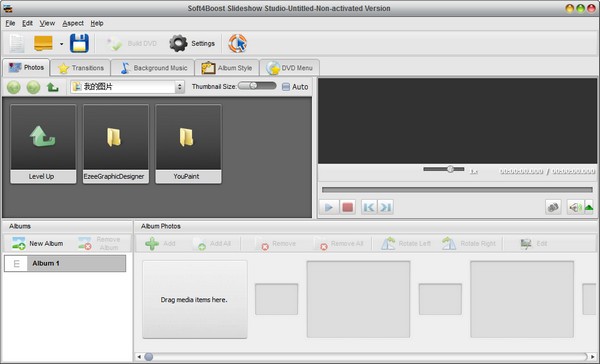The width and height of the screenshot is (600, 364).
Task: Select Album 1 in the list
Action: pos(65,263)
